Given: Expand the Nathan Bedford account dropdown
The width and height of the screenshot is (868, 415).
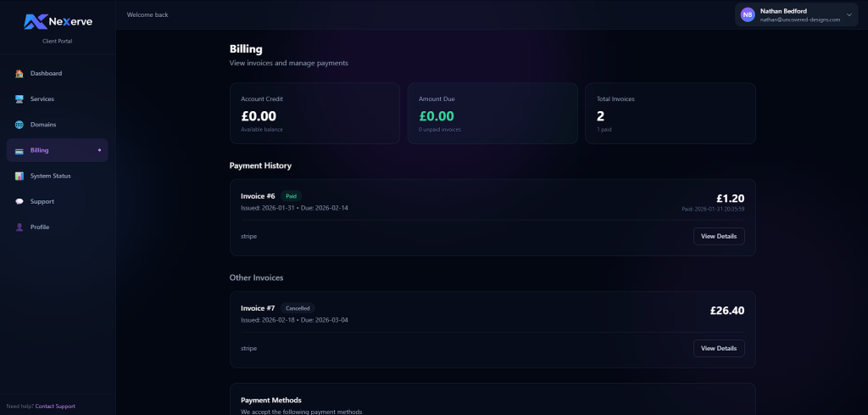Looking at the screenshot, I should tap(849, 14).
